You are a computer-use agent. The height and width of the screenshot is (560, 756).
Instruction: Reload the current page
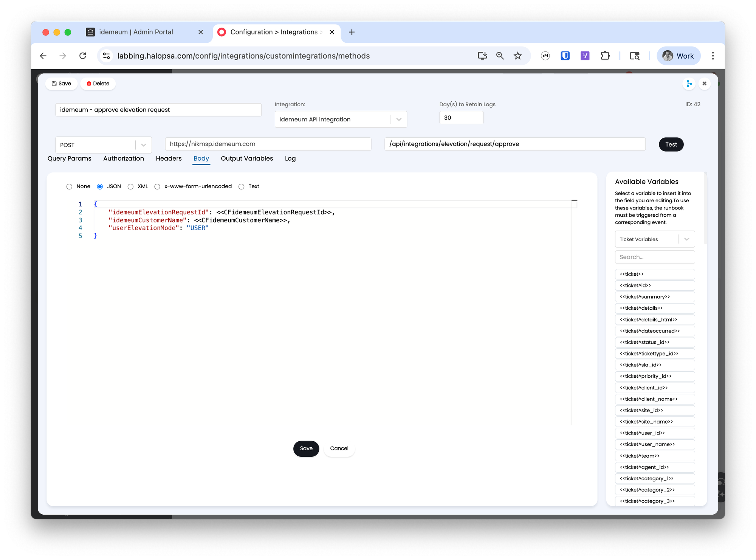pyautogui.click(x=83, y=56)
